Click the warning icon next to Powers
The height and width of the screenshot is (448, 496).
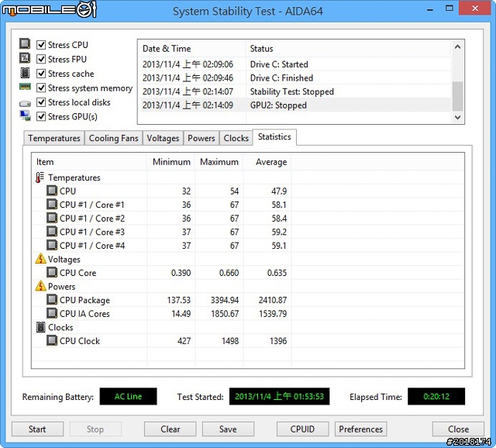(40, 286)
